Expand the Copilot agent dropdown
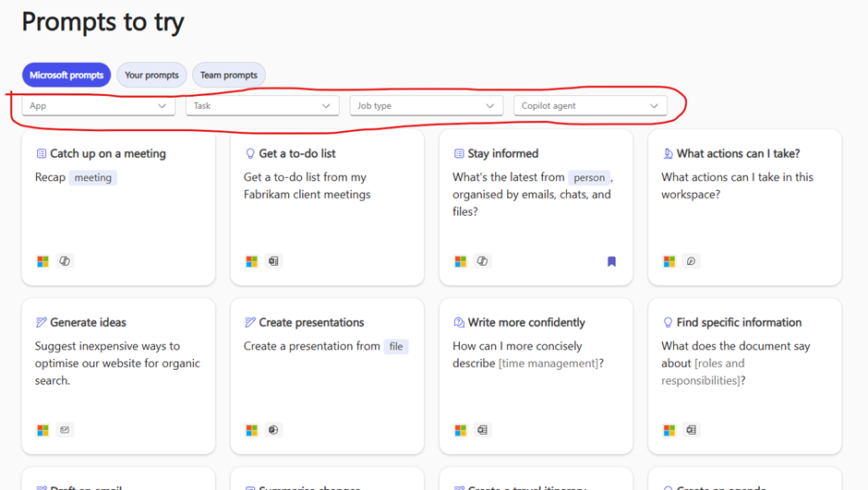Screen dimensions: 868x490 pos(590,105)
